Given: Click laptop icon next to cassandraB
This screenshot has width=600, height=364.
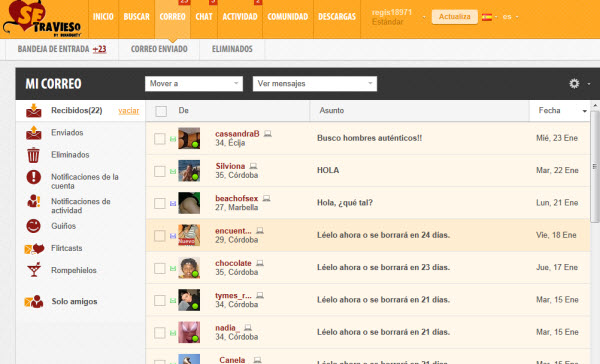Looking at the screenshot, I should click(x=268, y=134).
